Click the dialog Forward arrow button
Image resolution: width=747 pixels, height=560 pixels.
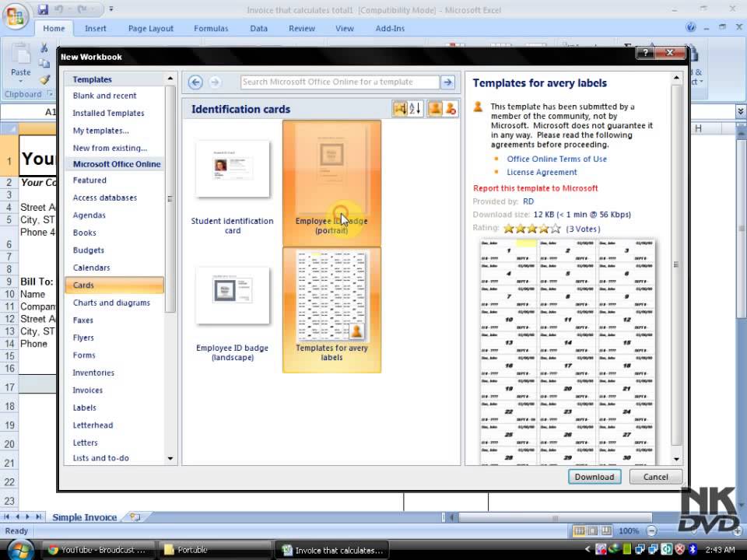point(216,82)
